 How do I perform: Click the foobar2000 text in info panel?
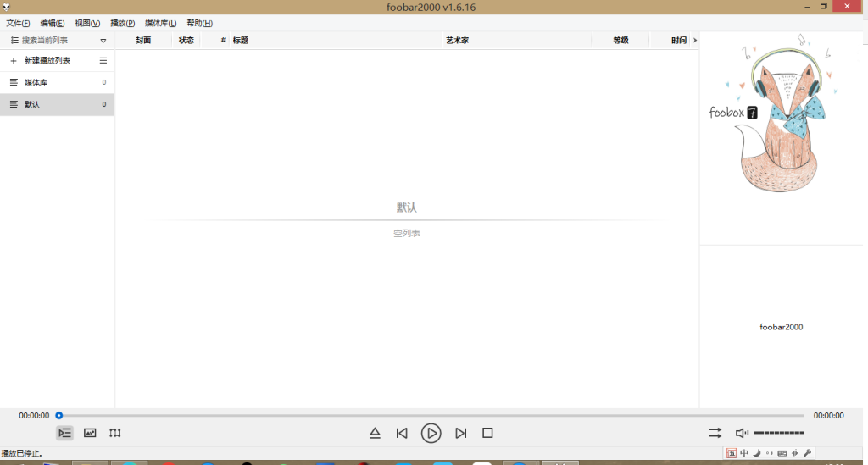pos(781,327)
